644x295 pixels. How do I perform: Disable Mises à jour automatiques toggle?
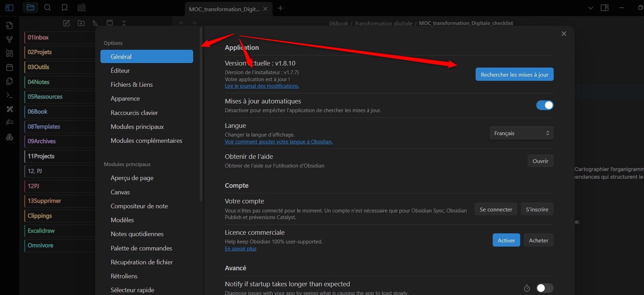tap(545, 105)
